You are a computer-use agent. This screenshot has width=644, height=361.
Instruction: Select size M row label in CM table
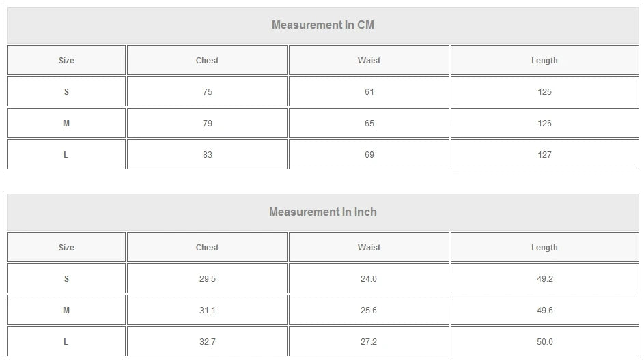[66, 124]
